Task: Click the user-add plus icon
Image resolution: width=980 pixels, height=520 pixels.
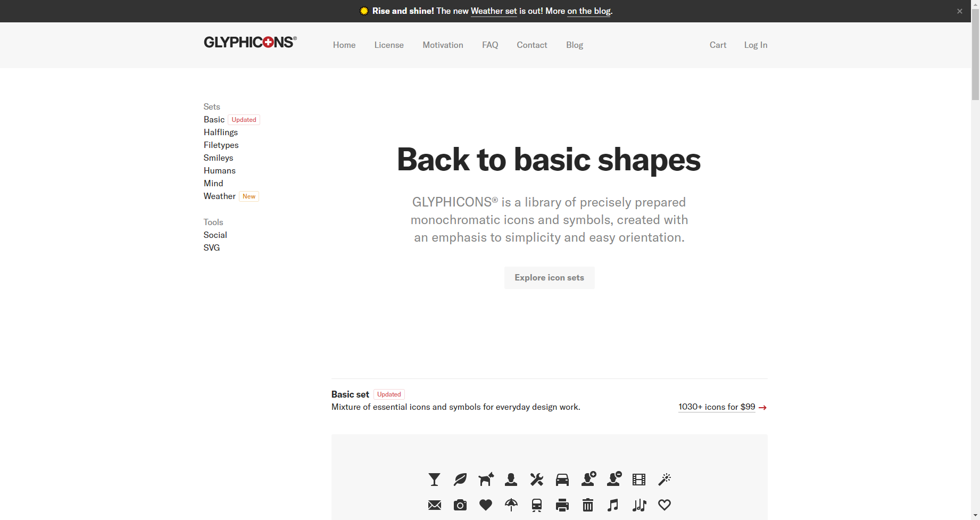Action: pyautogui.click(x=588, y=479)
